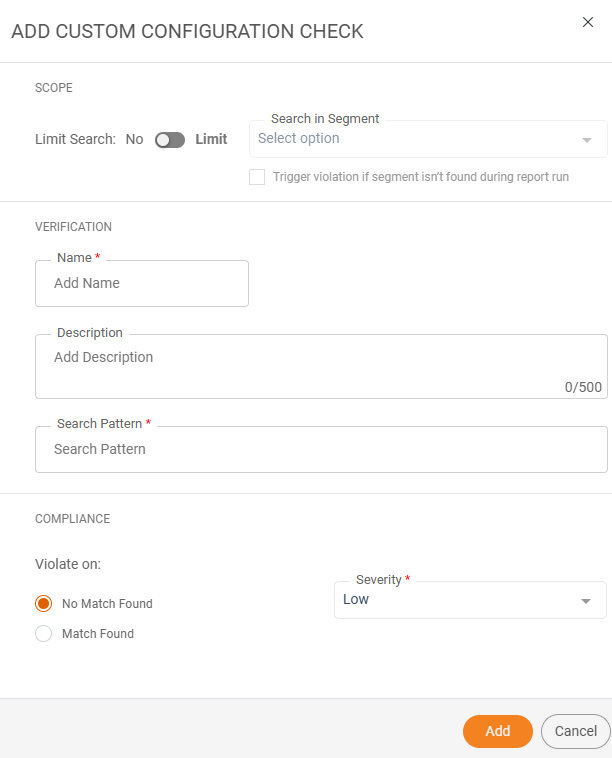
Task: Click the No label before the switch
Action: pos(134,140)
